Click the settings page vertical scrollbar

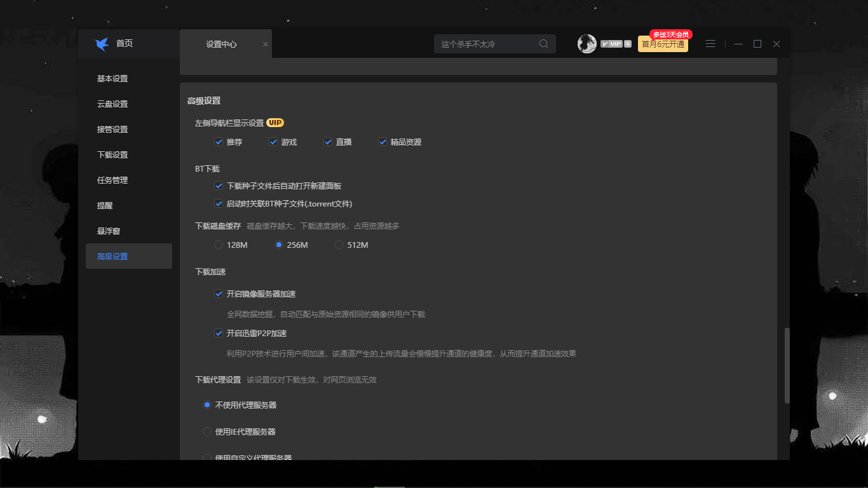787,365
